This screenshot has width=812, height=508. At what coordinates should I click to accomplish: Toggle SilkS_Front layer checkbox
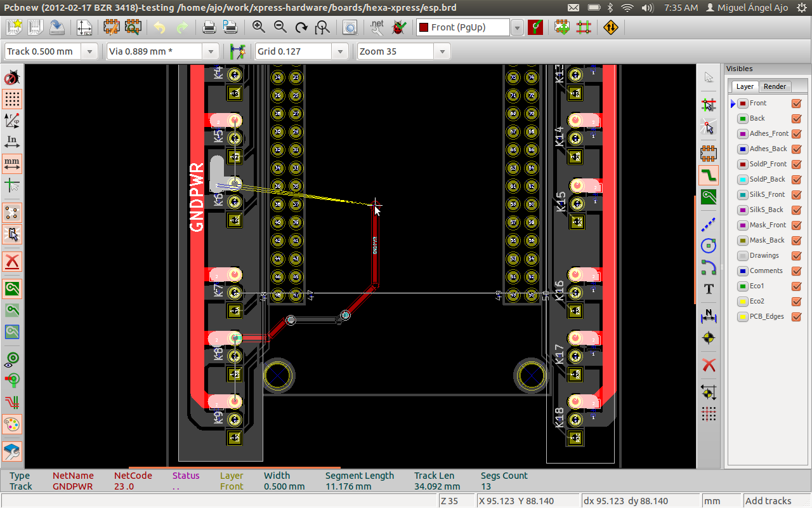click(x=796, y=194)
